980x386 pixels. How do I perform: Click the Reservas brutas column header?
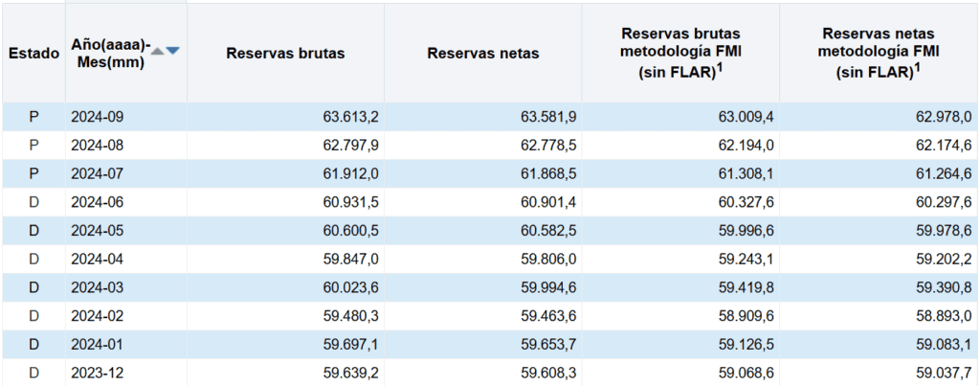pyautogui.click(x=285, y=54)
